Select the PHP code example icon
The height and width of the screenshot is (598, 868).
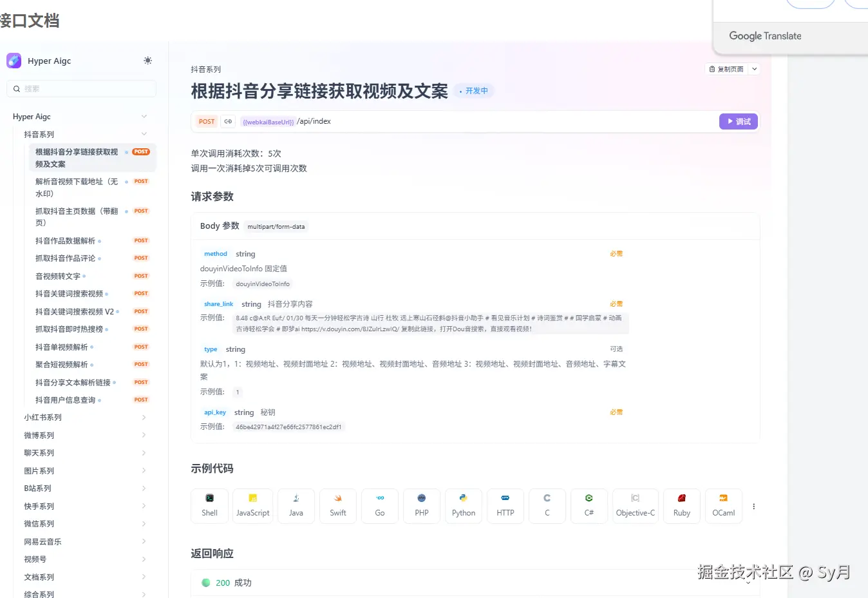[422, 506]
